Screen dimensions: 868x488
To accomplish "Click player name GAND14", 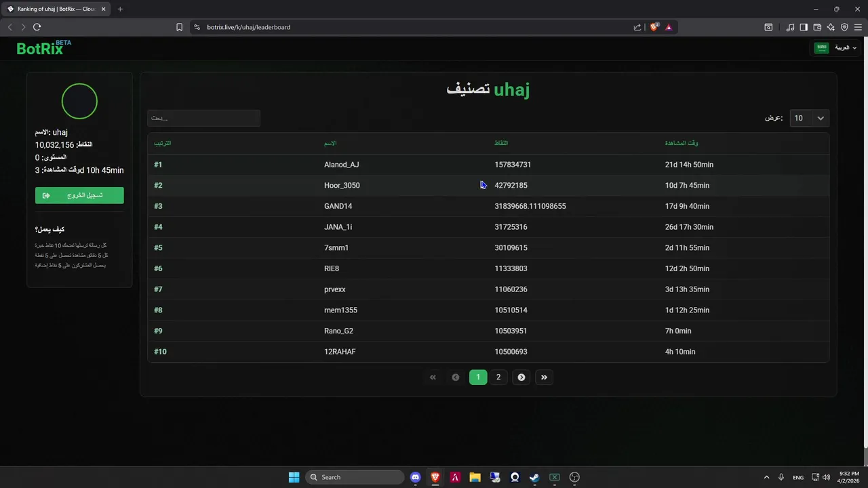I will [x=338, y=206].
